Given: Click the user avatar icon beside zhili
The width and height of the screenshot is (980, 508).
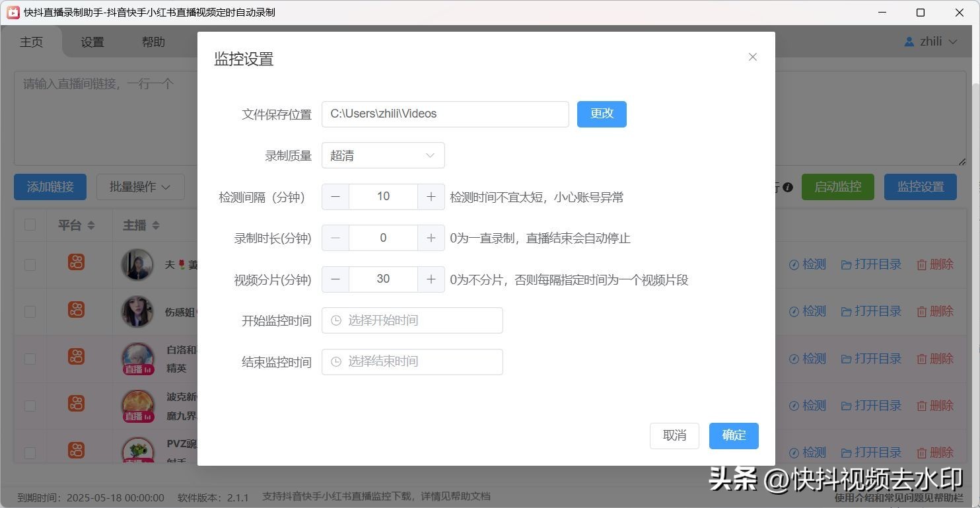Looking at the screenshot, I should tap(909, 42).
